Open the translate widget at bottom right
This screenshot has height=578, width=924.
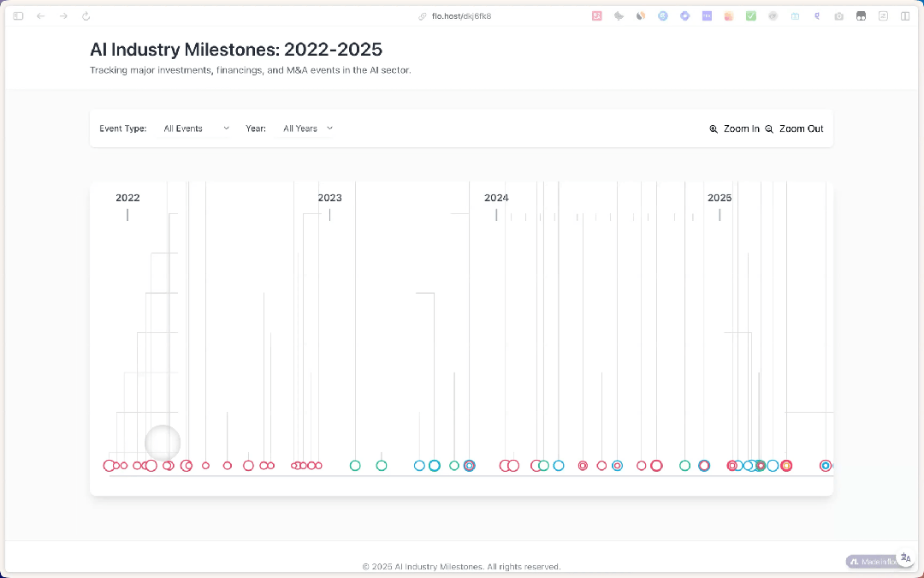click(905, 557)
